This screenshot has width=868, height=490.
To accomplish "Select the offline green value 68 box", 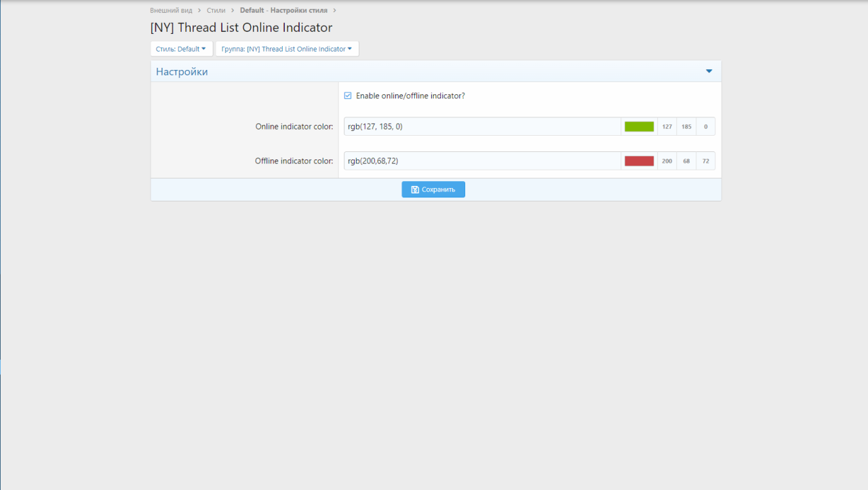I will click(686, 161).
